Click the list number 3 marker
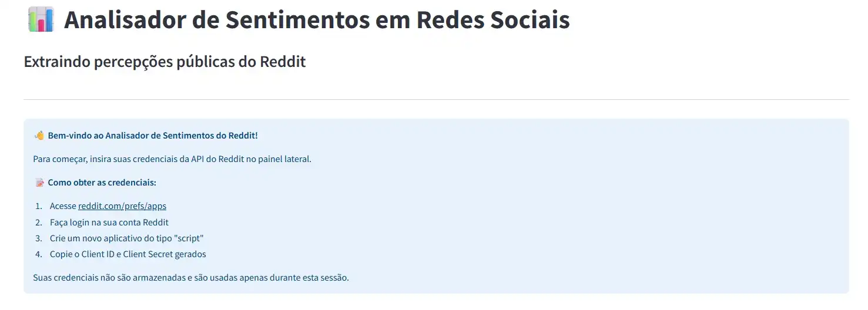Viewport: 868px width, 310px height. tap(39, 238)
